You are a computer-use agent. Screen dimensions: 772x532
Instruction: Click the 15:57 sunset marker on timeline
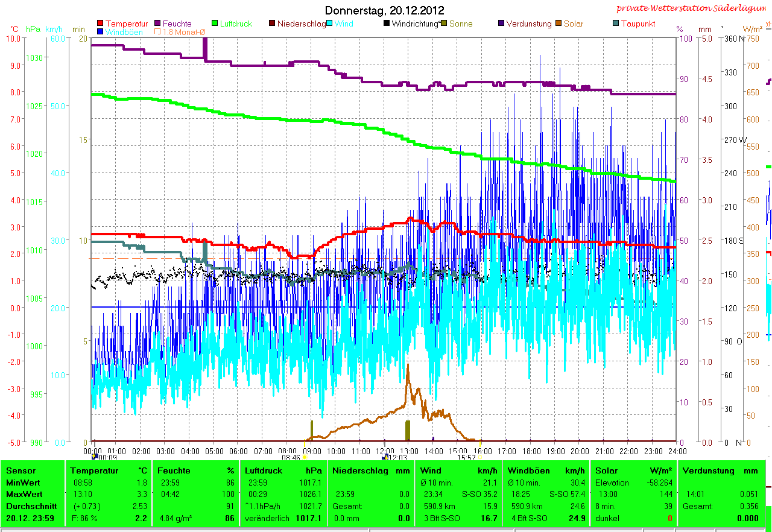[x=480, y=458]
